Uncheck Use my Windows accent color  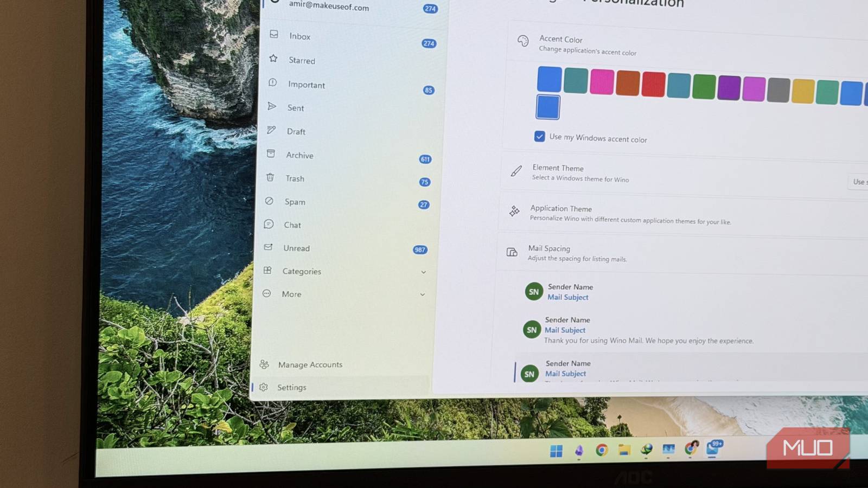pos(539,137)
